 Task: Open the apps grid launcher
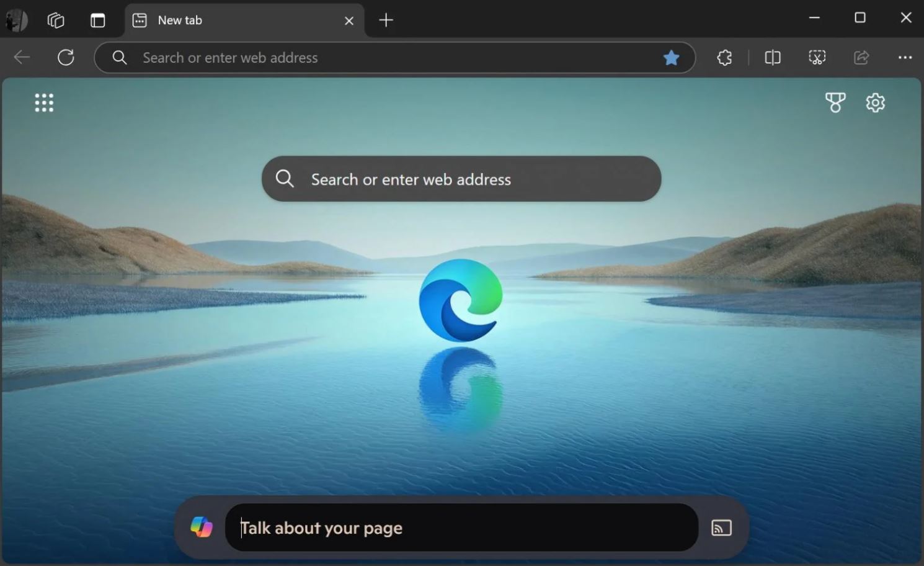44,103
